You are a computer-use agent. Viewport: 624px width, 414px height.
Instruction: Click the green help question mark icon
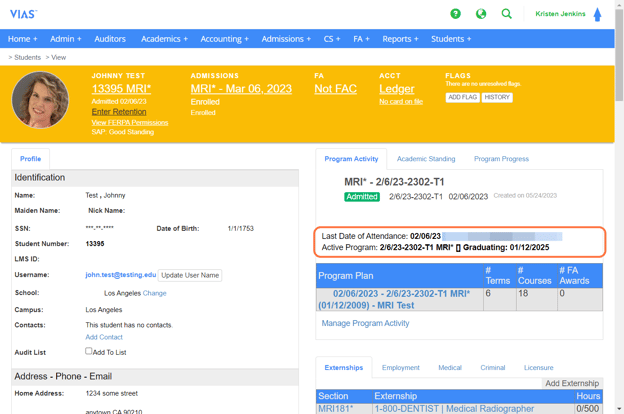455,14
